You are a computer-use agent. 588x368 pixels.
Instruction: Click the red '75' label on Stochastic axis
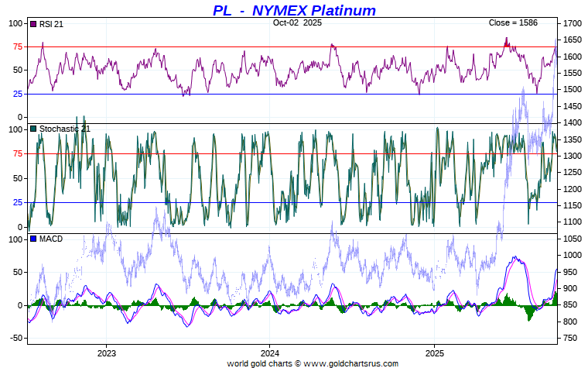click(18, 153)
